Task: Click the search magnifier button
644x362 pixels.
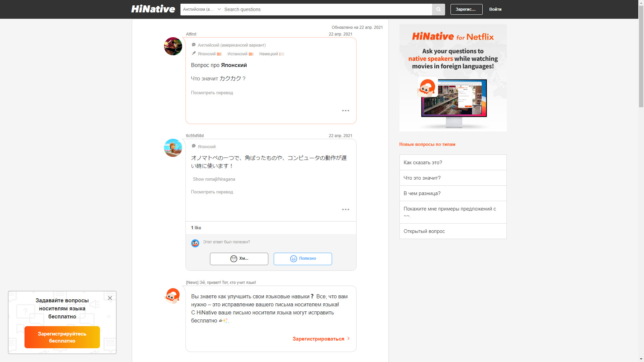Action: point(438,9)
